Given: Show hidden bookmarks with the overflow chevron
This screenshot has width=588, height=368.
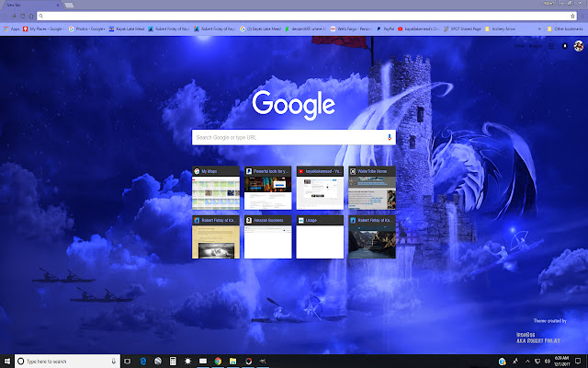Looking at the screenshot, I should point(539,29).
